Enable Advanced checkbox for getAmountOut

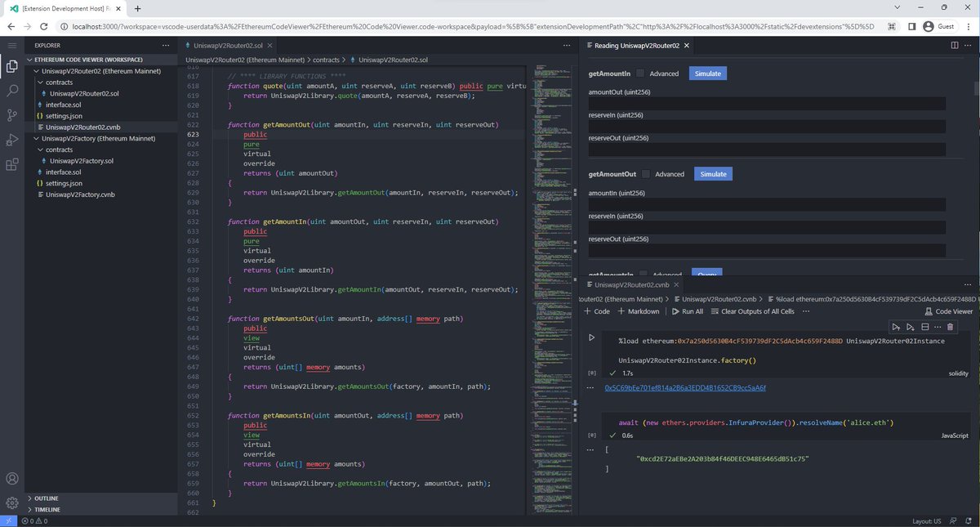pos(646,174)
